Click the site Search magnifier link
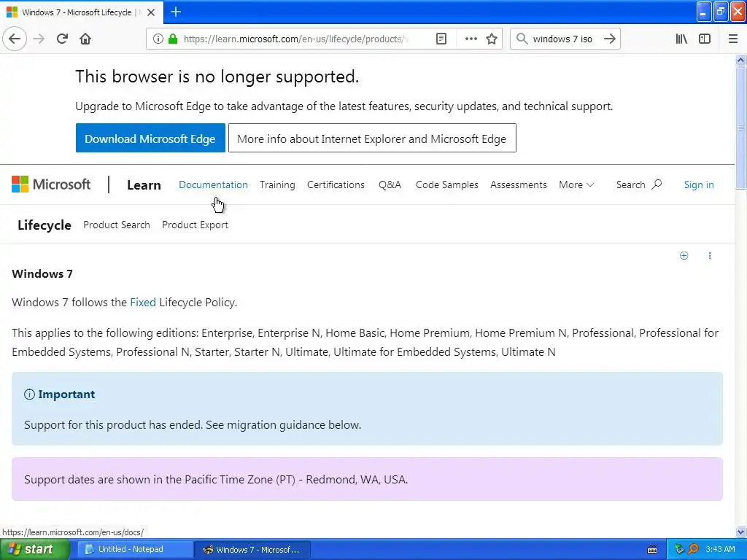The width and height of the screenshot is (747, 560). [x=639, y=184]
